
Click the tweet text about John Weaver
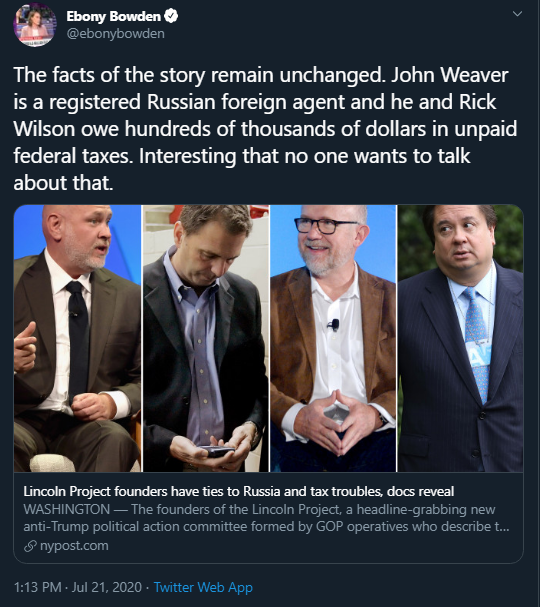265,129
